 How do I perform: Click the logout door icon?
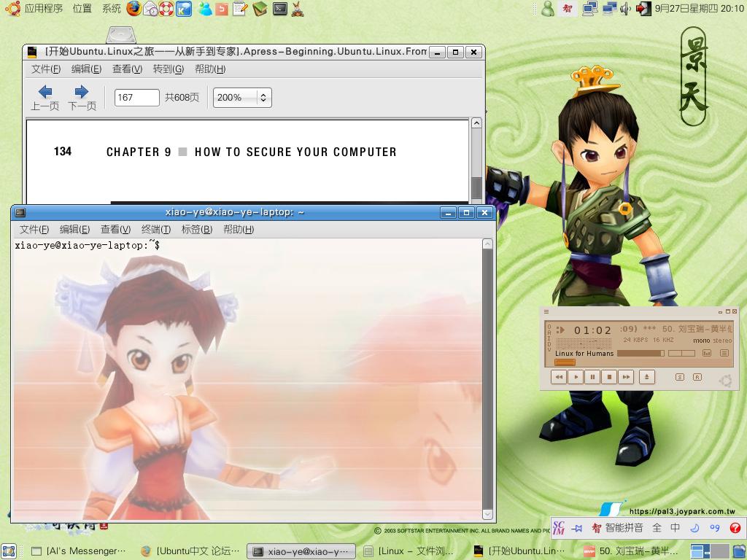(643, 9)
